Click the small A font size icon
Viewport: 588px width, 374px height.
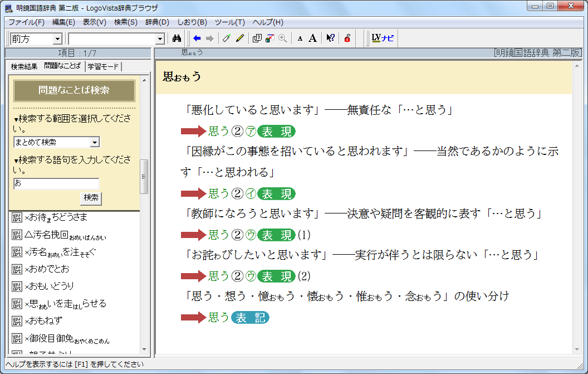tap(300, 38)
